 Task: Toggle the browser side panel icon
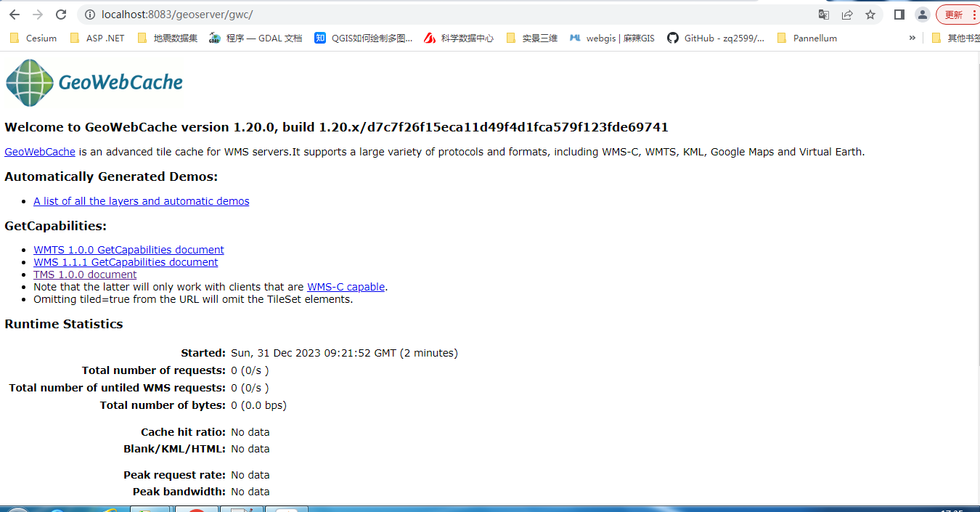point(899,15)
